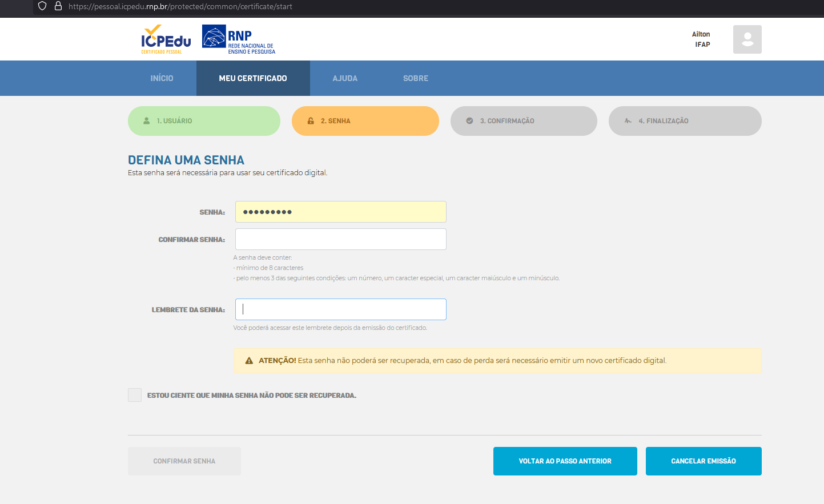
Task: Click the 'ATENÇÃO!' warning message text
Action: coord(463,361)
